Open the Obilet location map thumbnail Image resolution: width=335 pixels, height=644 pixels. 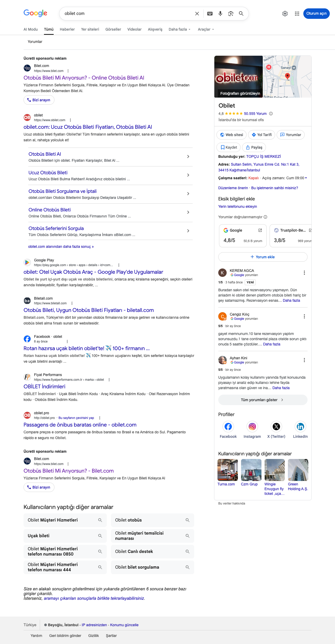point(287,77)
